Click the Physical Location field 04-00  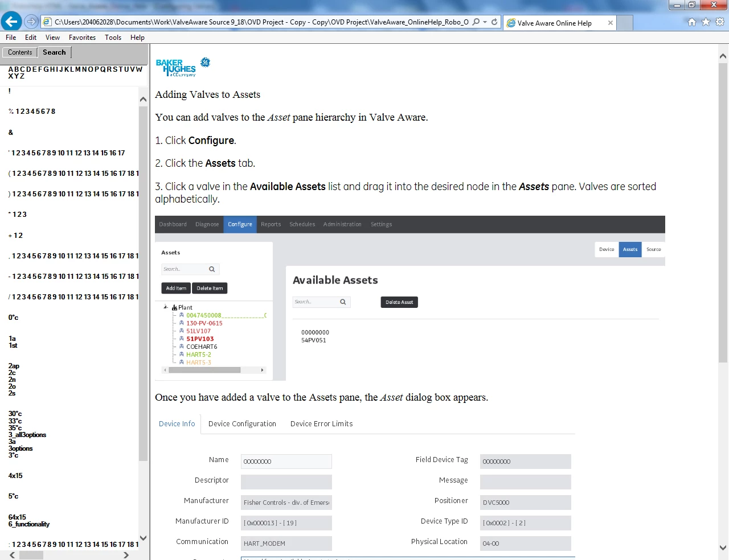click(526, 543)
